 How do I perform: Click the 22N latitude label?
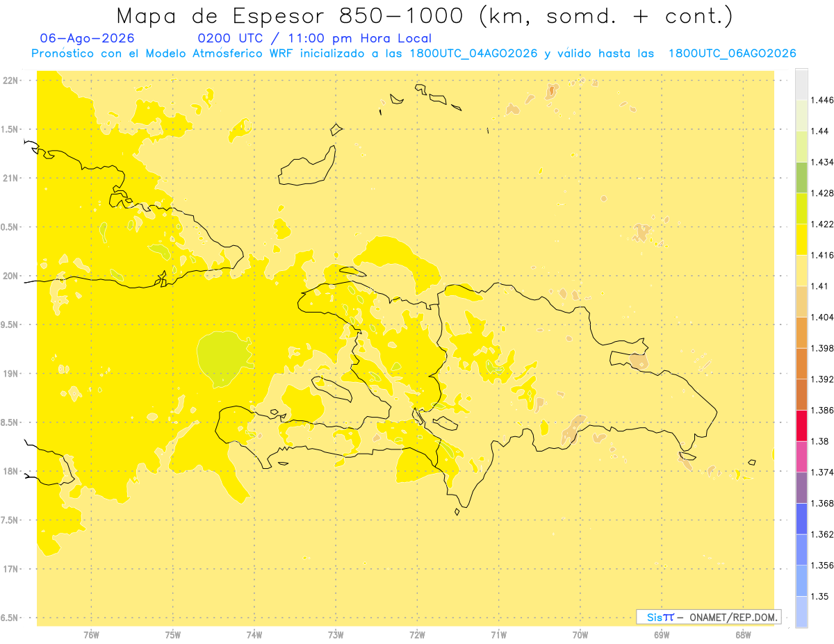point(11,81)
